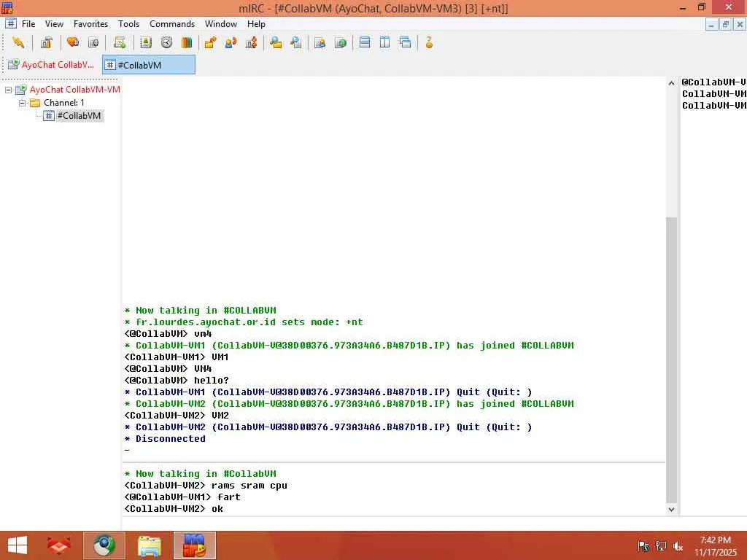The height and width of the screenshot is (560, 747).
Task: Open the browser globe taskbar icon
Action: pyautogui.click(x=104, y=545)
